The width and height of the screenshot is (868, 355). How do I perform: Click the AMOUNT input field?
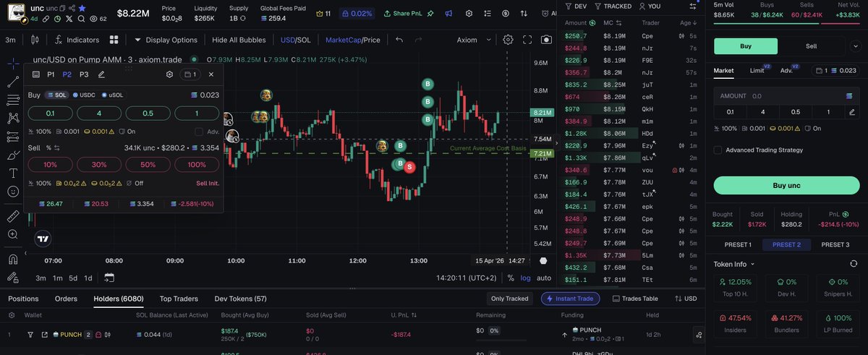point(787,95)
